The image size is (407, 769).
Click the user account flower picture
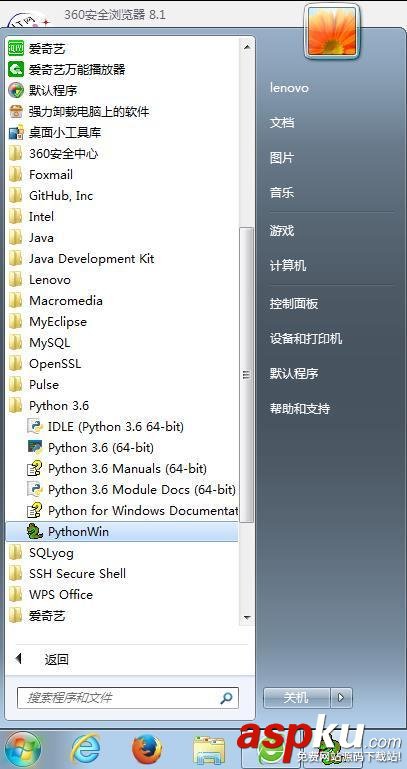click(x=332, y=30)
